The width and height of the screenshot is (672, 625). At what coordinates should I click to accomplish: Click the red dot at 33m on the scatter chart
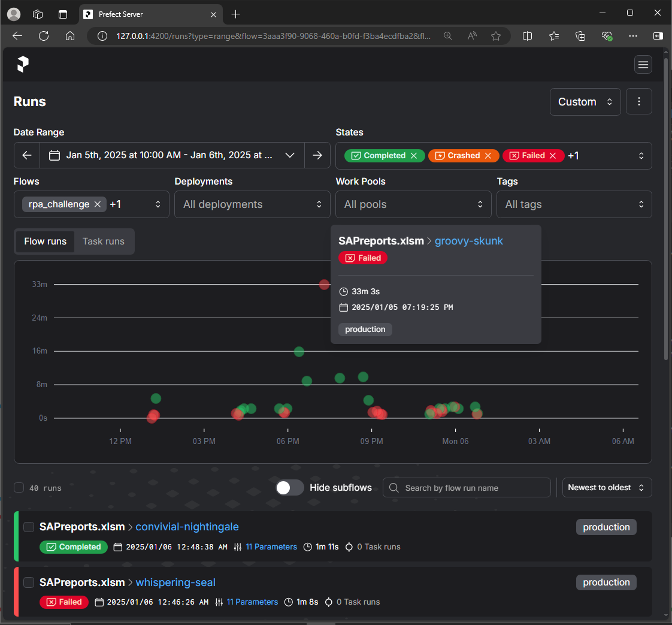(324, 285)
